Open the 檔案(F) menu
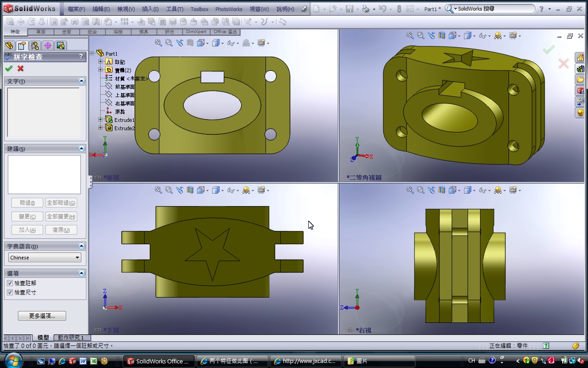Screen dimensions: 588x368 76,9
